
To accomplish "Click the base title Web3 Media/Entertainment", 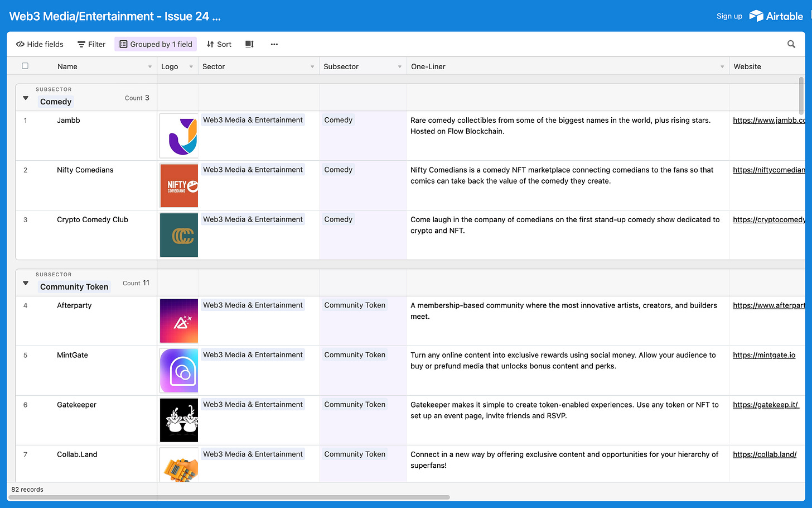I will point(115,16).
